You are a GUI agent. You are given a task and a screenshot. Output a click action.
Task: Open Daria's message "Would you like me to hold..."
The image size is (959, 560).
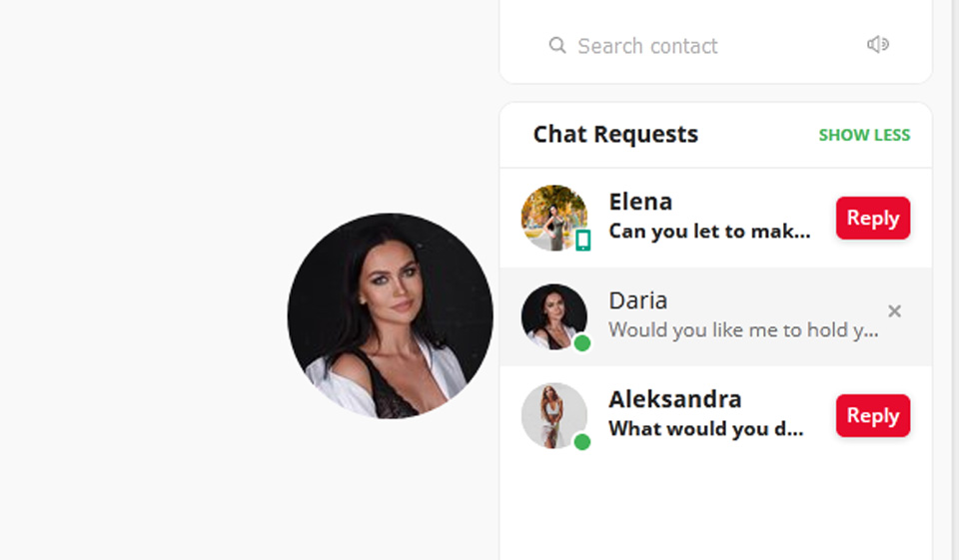(x=743, y=329)
